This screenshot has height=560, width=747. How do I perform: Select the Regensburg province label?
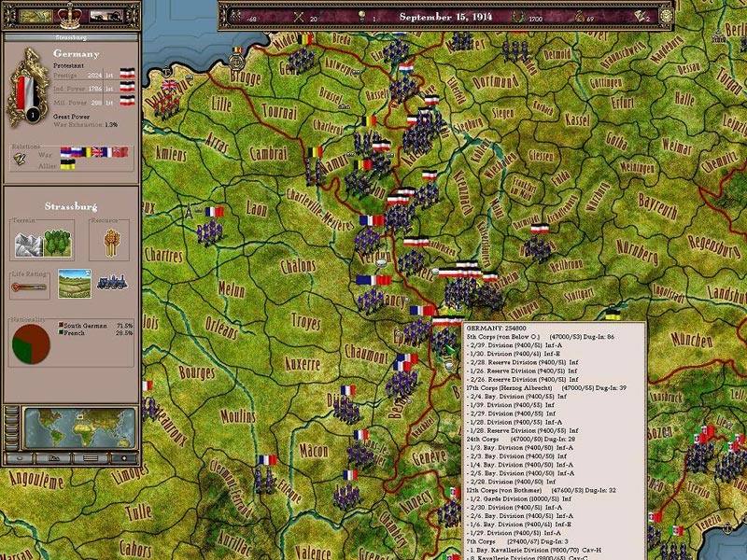pyautogui.click(x=714, y=246)
